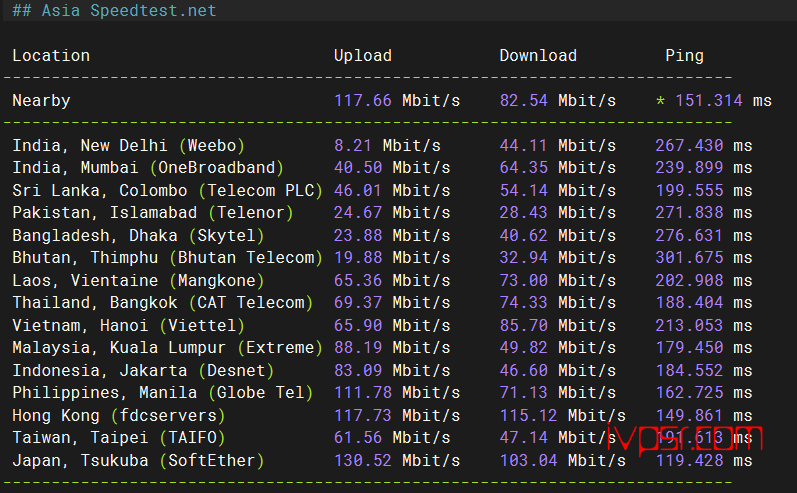Click Colombo ping value 199.555
This screenshot has height=493, width=797.
click(x=689, y=190)
